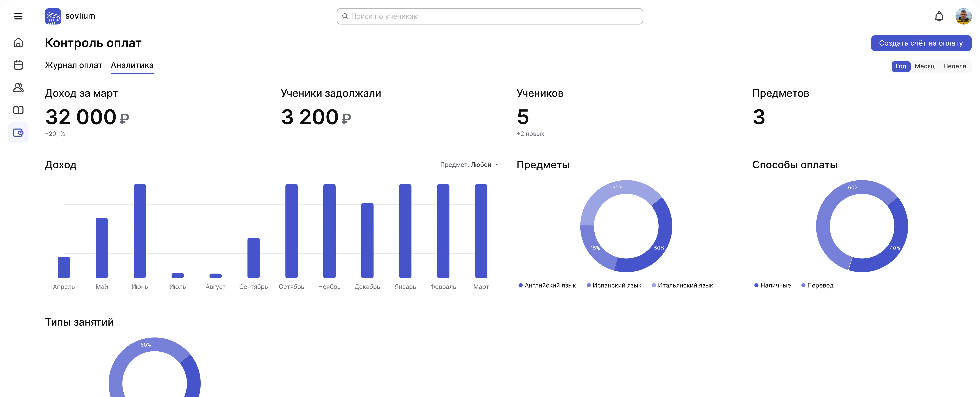Open the Book subjects sidebar icon
This screenshot has width=980, height=397.
click(18, 110)
